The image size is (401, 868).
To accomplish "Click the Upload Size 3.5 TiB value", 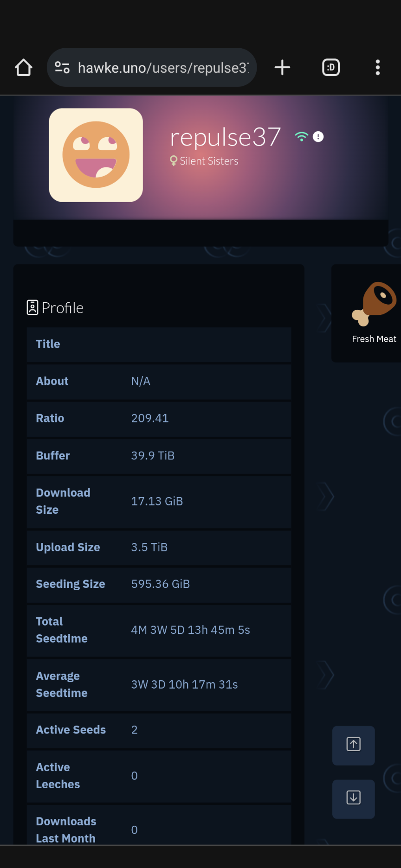I will (149, 547).
